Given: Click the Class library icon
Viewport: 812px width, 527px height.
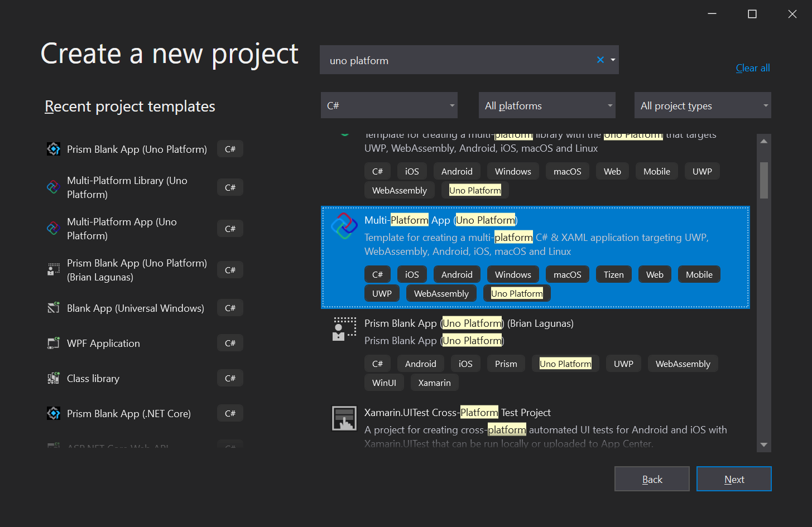Looking at the screenshot, I should click(x=53, y=378).
